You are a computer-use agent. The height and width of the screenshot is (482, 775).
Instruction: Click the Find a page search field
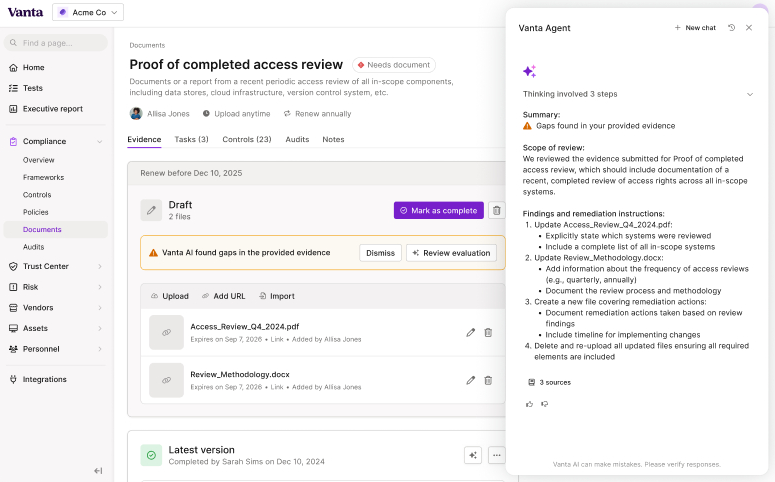click(x=56, y=43)
